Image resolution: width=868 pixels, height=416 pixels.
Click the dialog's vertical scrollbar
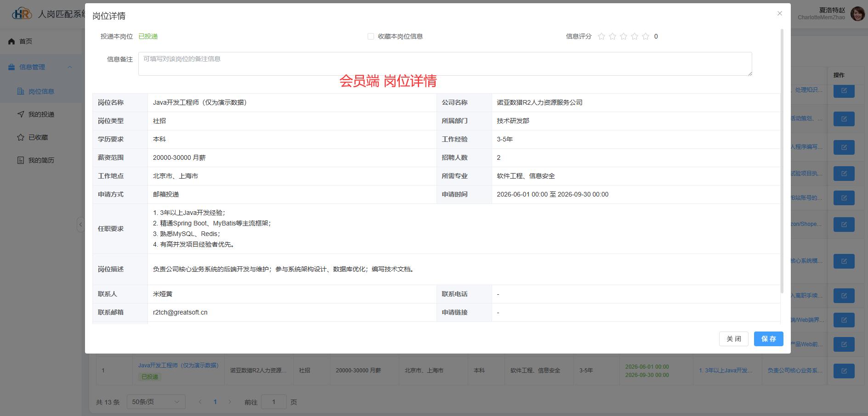pyautogui.click(x=782, y=161)
